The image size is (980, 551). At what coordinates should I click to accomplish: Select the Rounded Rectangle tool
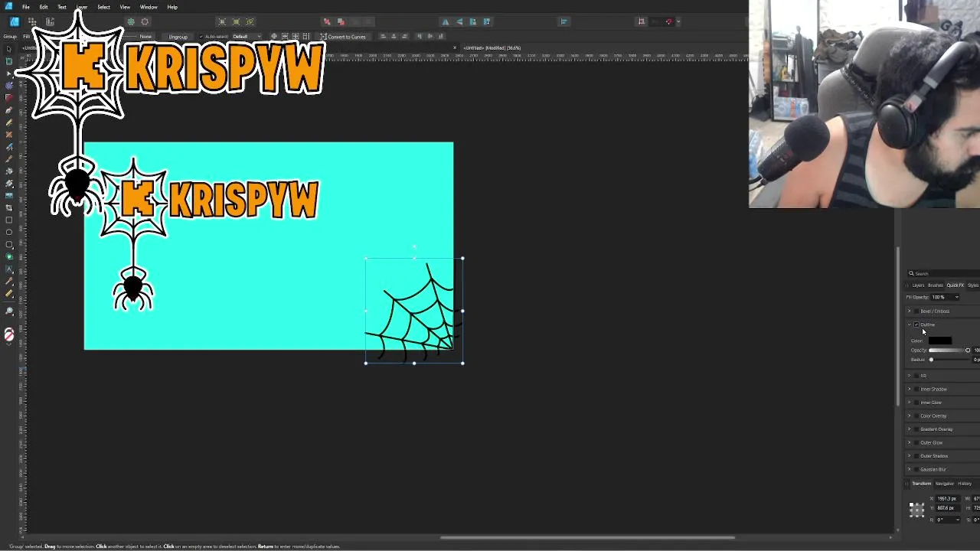click(9, 245)
